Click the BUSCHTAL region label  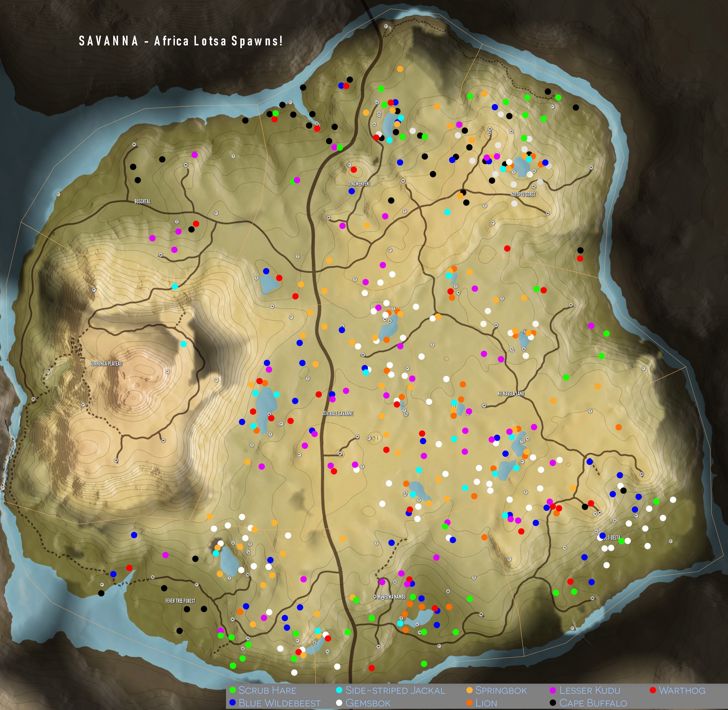click(x=142, y=202)
